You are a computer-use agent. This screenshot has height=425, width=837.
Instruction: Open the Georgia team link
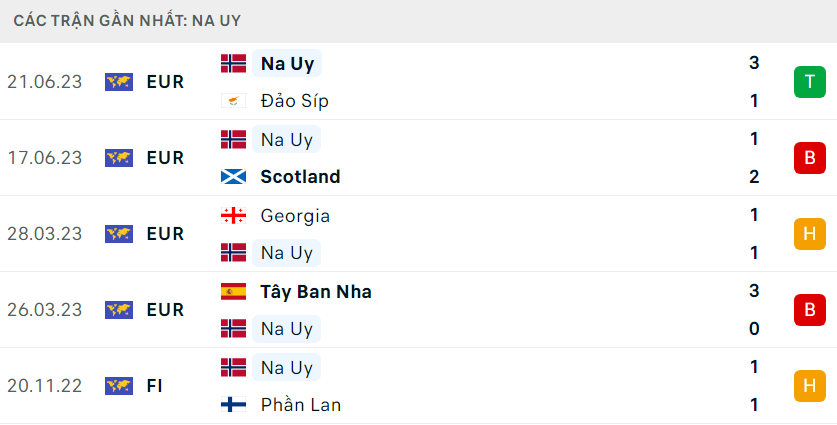(295, 216)
